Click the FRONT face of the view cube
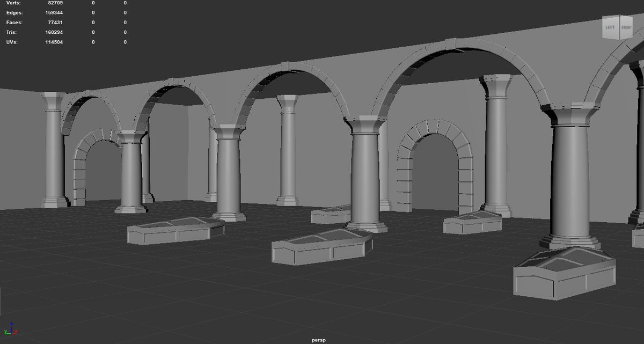 click(x=626, y=27)
